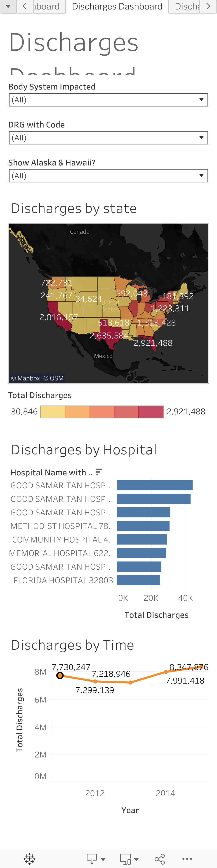The image size is (217, 868).
Task: Click the Tableau logo icon
Action: pos(30,859)
